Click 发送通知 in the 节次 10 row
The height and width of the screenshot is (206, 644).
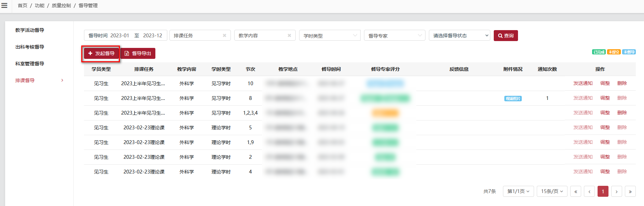click(x=583, y=83)
